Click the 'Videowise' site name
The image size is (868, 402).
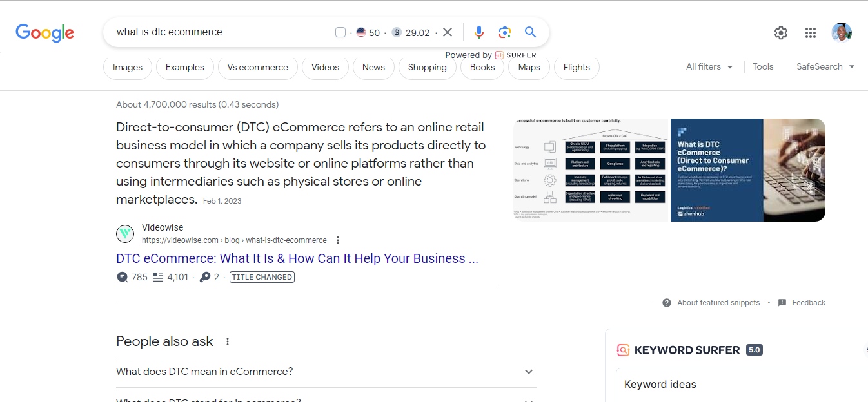pos(163,227)
